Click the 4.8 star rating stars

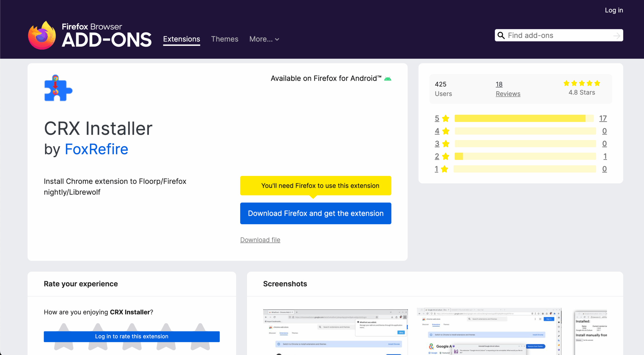pos(582,83)
